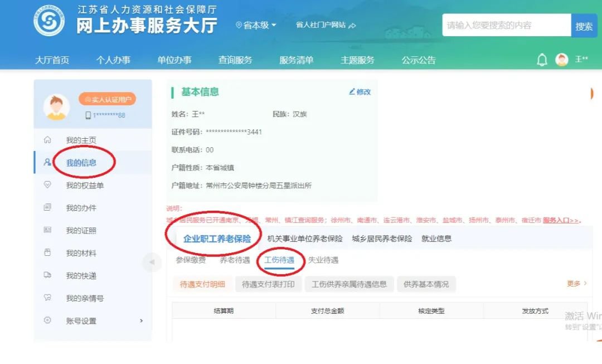
Task: Select the 失业待遇 sub-tab
Action: 323,260
